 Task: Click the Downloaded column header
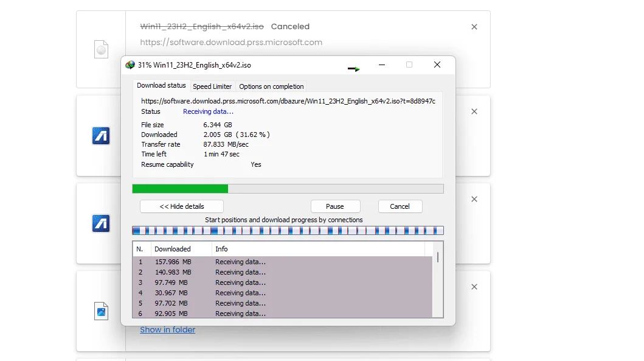181,249
